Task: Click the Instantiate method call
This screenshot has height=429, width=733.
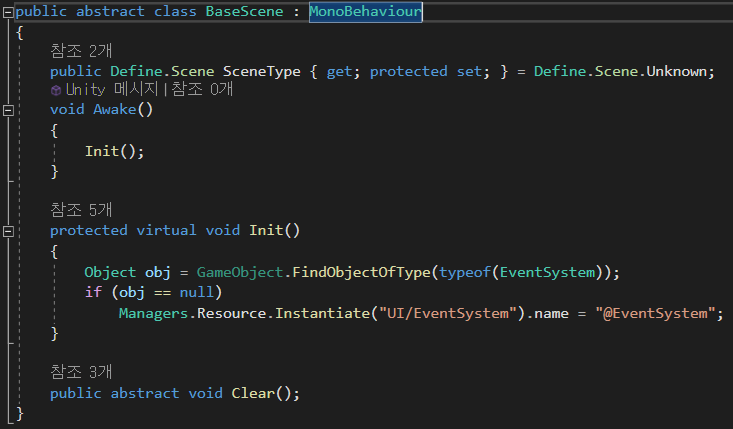Action: coord(323,313)
